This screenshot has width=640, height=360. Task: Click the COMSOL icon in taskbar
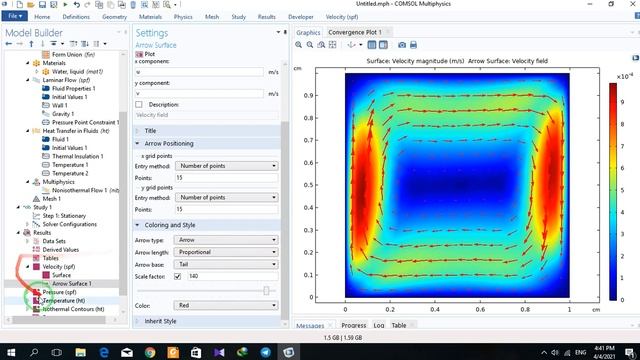(x=289, y=352)
